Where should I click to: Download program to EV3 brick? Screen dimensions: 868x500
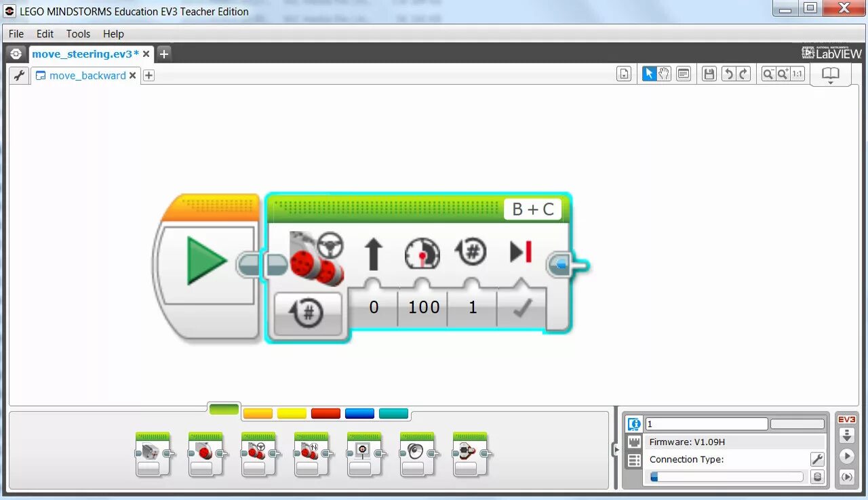pos(846,436)
